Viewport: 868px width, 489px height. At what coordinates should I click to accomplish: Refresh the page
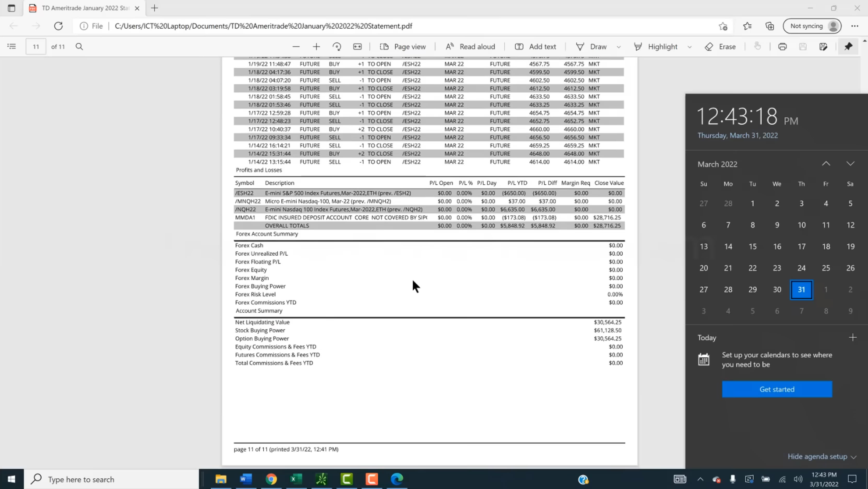click(58, 26)
